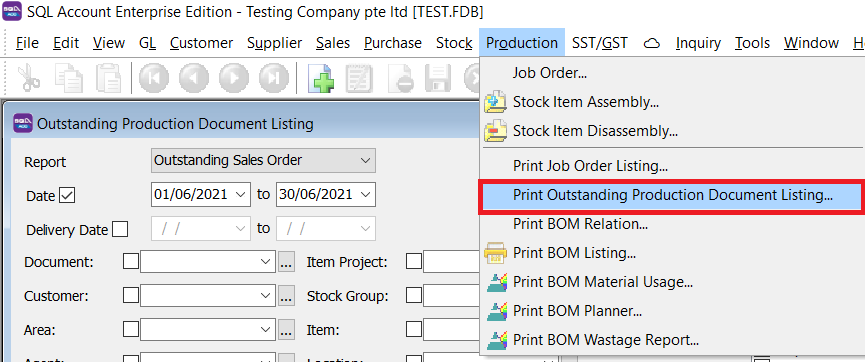Expand the Customer combo box

(266, 296)
